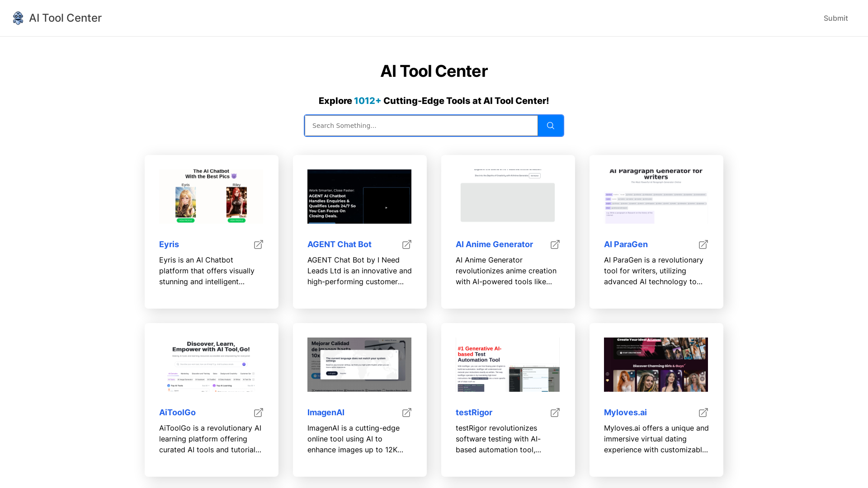This screenshot has width=868, height=488.
Task: Open Myloves.ai external link icon
Action: [703, 413]
